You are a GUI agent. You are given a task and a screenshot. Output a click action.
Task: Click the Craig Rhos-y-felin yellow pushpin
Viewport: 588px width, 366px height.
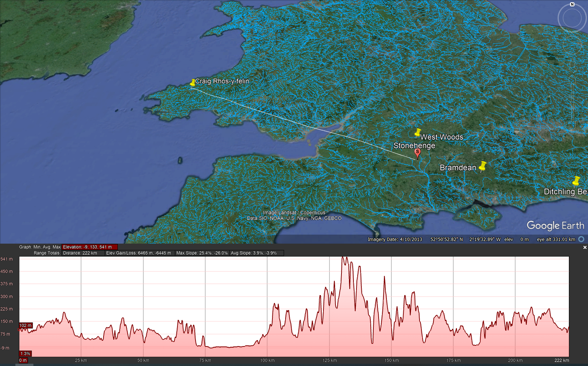pos(193,83)
